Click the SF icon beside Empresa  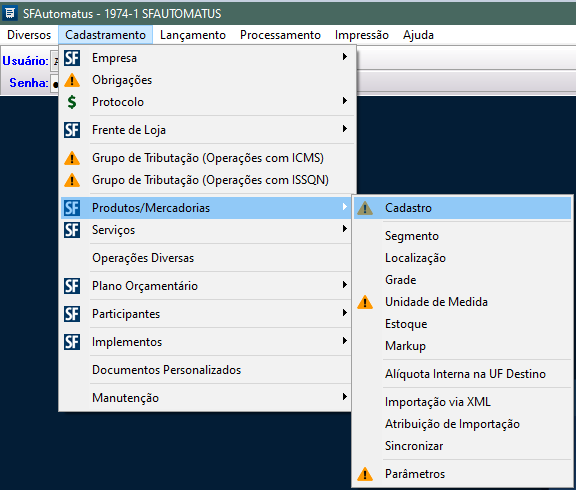pyautogui.click(x=72, y=58)
